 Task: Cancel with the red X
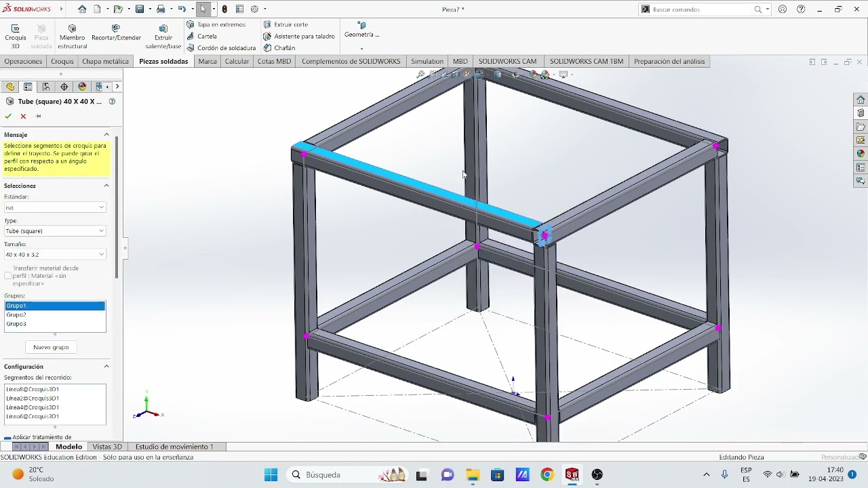23,117
